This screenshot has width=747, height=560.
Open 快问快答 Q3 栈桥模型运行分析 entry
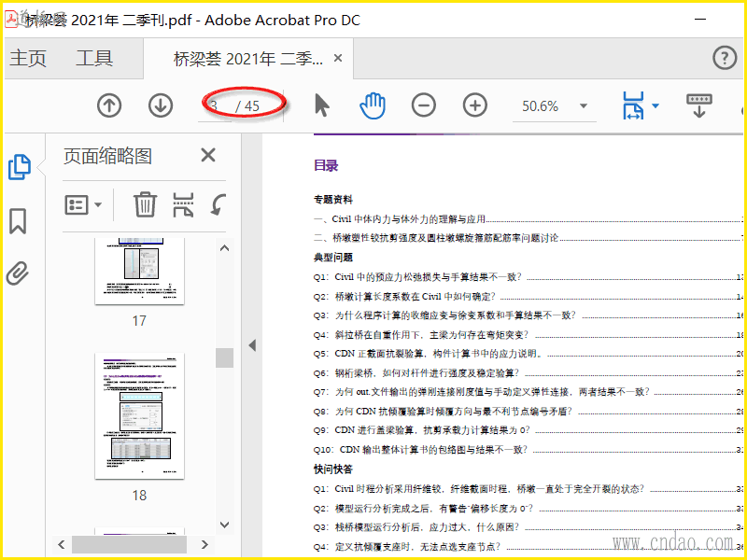pos(528,527)
